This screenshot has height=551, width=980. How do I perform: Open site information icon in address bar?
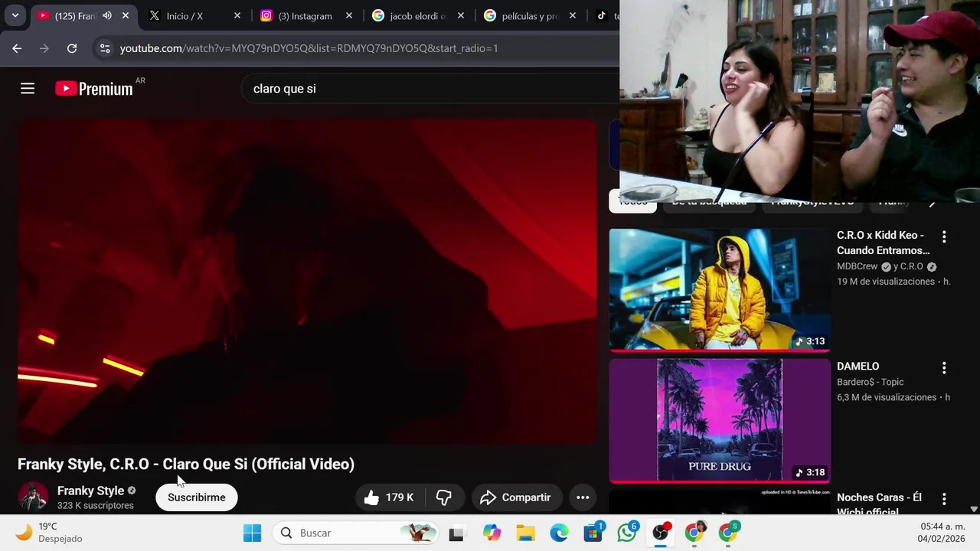[105, 48]
